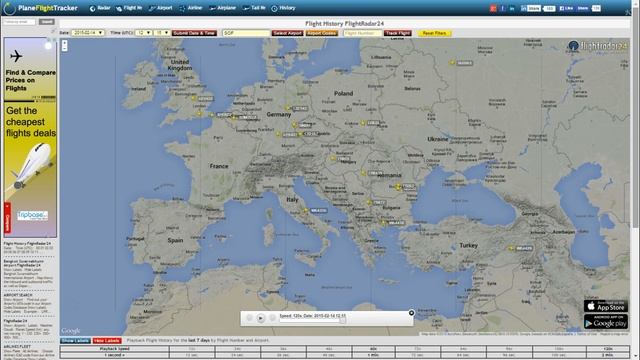Open the History menu item

283,8
